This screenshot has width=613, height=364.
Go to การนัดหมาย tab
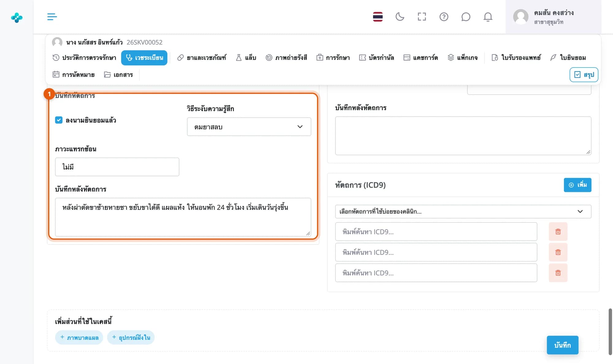(x=74, y=74)
